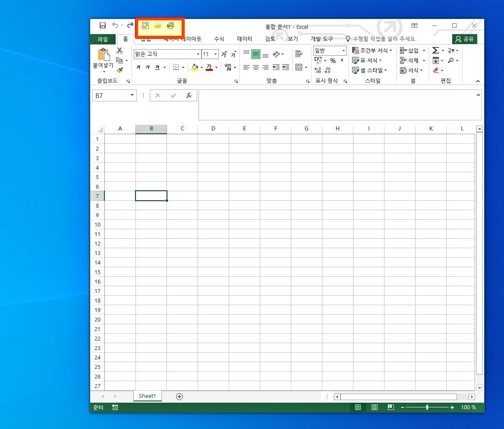Increase font size with the larger 가 icon
504x429 pixels.
click(224, 54)
